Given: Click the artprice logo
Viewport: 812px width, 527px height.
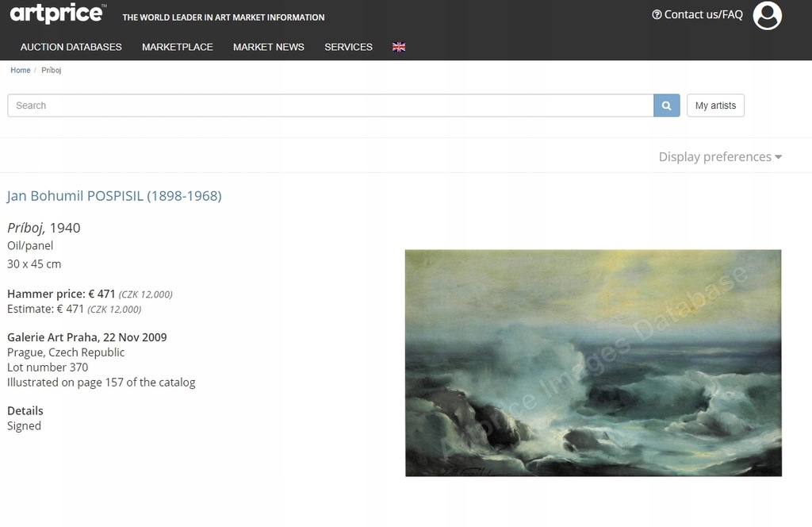Looking at the screenshot, I should 58,13.
